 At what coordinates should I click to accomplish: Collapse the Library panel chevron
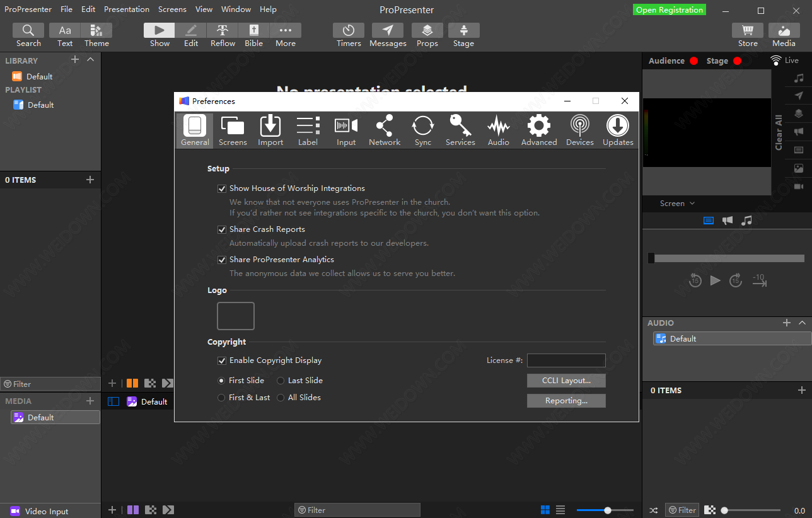click(90, 59)
